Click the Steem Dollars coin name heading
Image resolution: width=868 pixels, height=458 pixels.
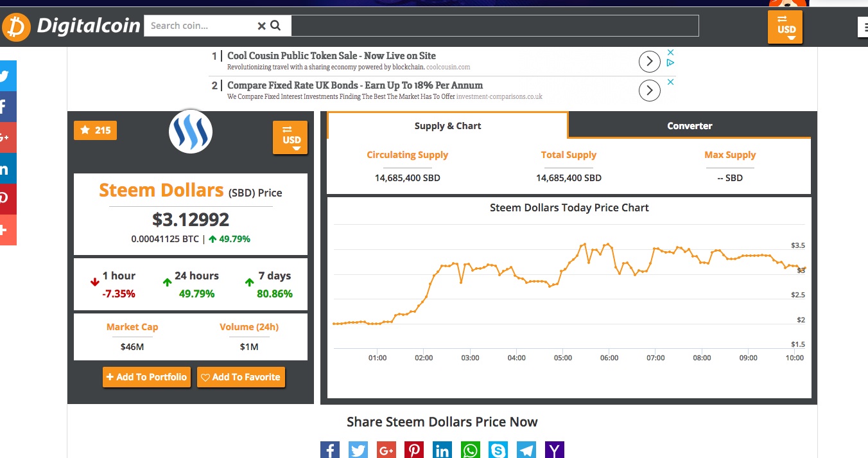pyautogui.click(x=161, y=190)
